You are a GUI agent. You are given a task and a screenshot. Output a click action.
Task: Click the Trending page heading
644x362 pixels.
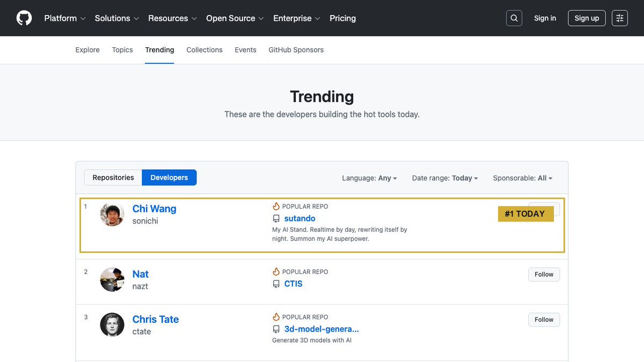click(322, 97)
